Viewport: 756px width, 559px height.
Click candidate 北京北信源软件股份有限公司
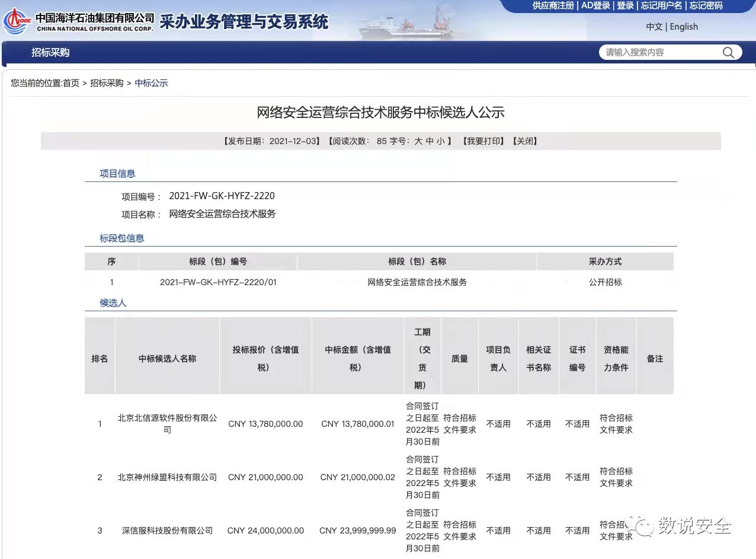[x=168, y=424]
